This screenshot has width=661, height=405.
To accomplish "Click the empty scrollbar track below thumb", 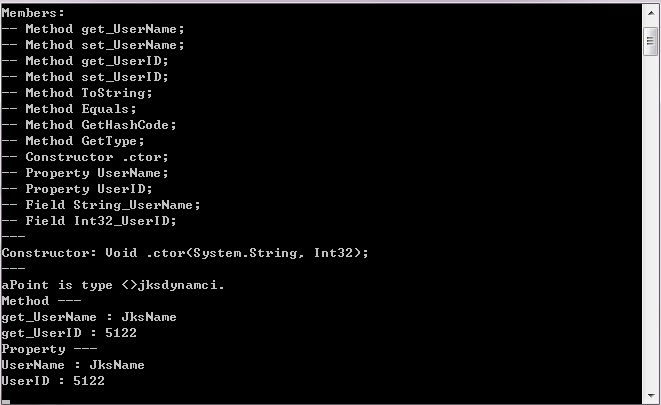I will [651, 221].
